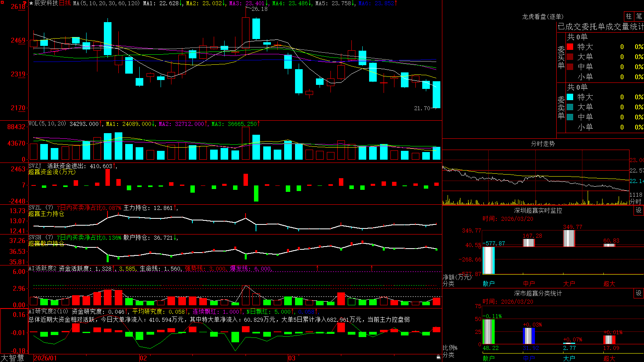This screenshot has width=644, height=362.
Task: Click the dark red 中单 buy-order swatch
Action: click(x=570, y=67)
